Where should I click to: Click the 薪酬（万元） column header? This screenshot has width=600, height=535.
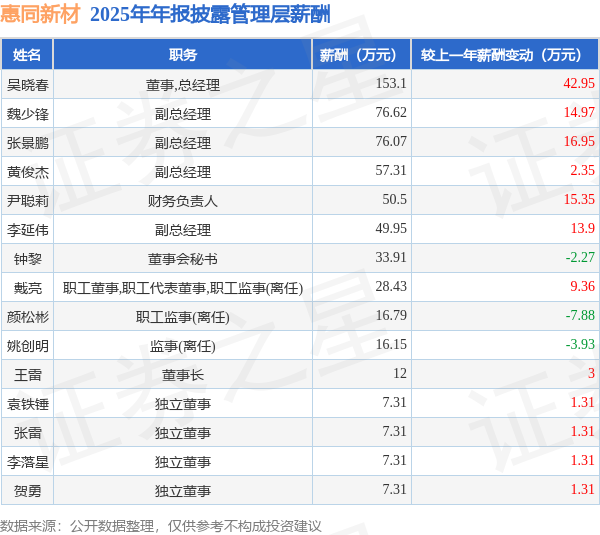coord(362,55)
